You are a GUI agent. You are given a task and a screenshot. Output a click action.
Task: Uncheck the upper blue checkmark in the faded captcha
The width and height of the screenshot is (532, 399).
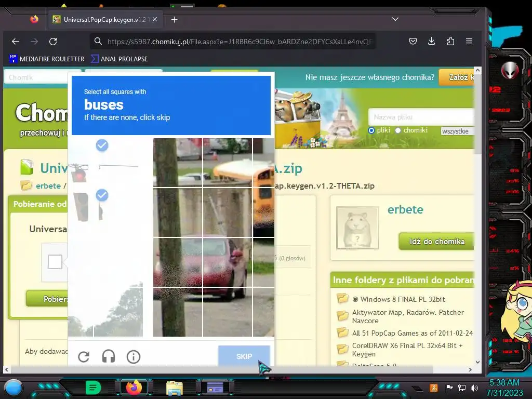pos(102,145)
